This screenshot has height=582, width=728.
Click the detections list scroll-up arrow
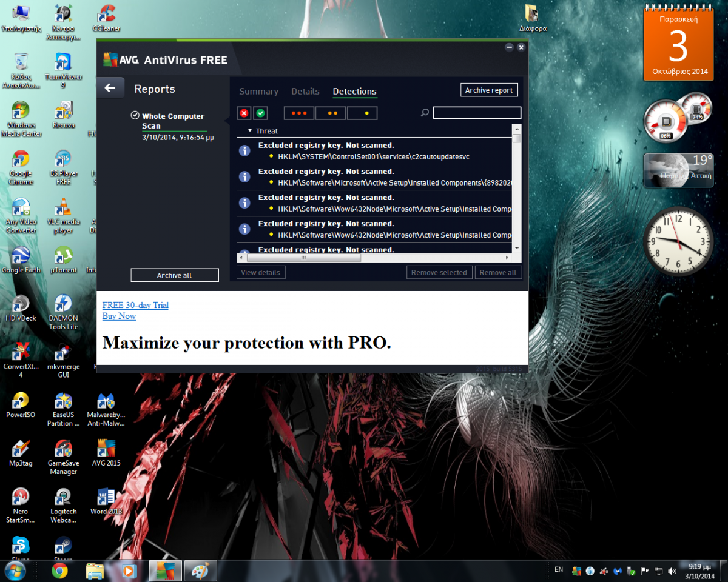pyautogui.click(x=517, y=129)
